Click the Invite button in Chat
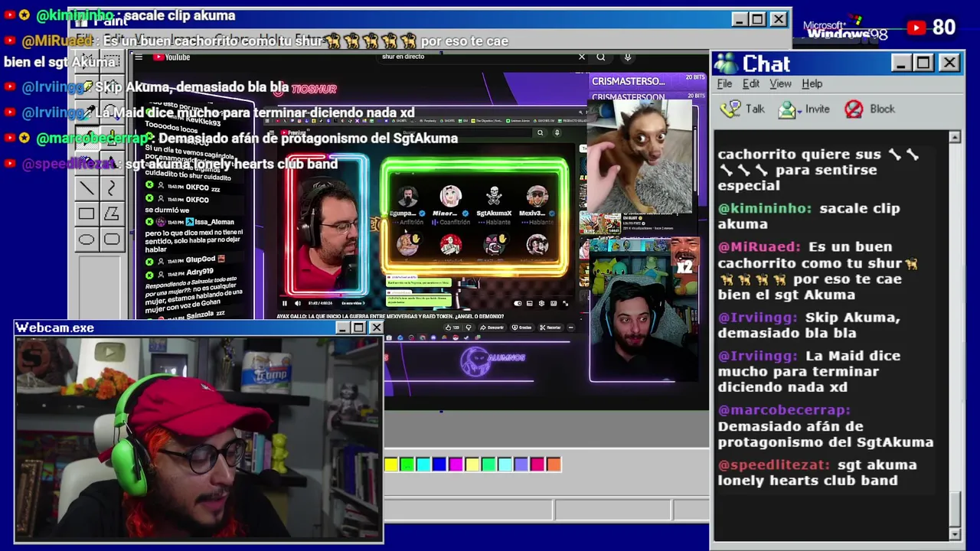 [x=804, y=109]
